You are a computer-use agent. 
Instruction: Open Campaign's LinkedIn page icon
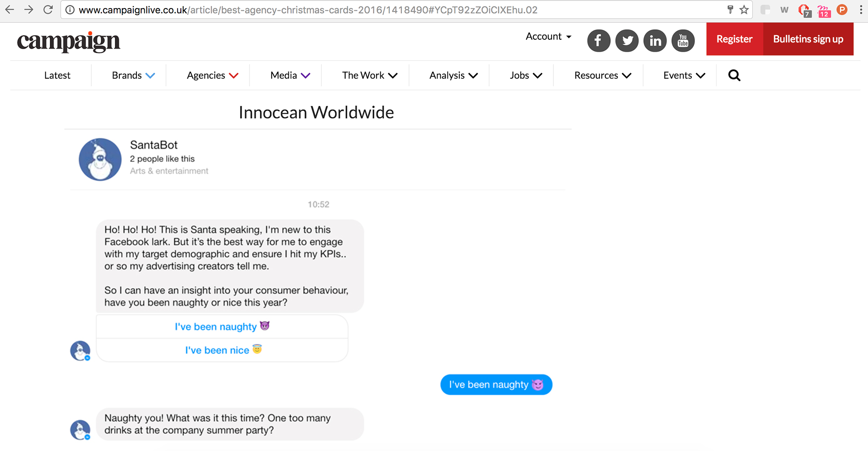[x=655, y=41]
